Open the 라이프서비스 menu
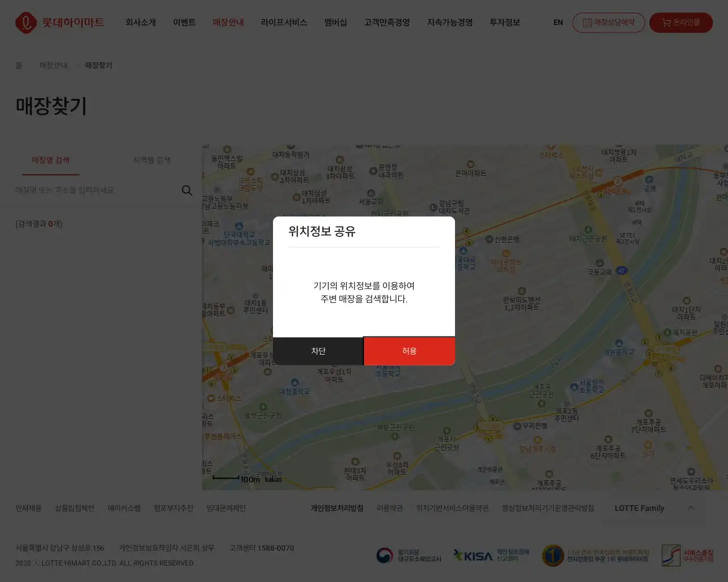 click(x=283, y=23)
